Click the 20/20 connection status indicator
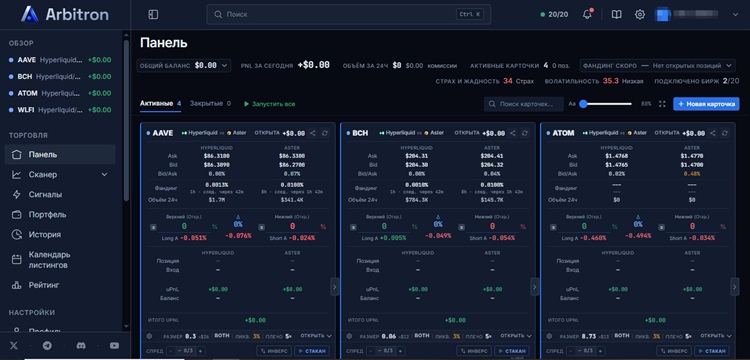Screen dimensions: 750x360 click(x=554, y=14)
